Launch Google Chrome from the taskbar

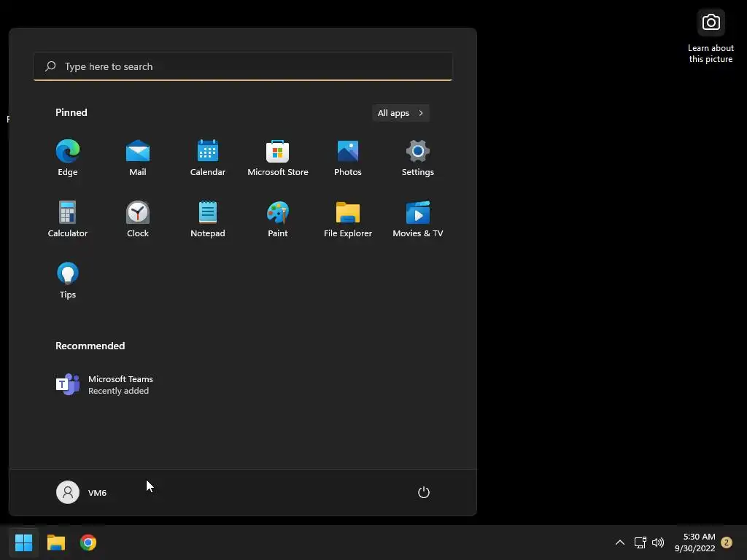[x=88, y=542]
